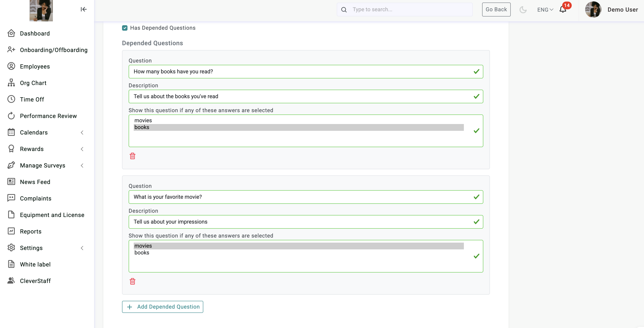Edit 'How many books have you read?' field

305,72
